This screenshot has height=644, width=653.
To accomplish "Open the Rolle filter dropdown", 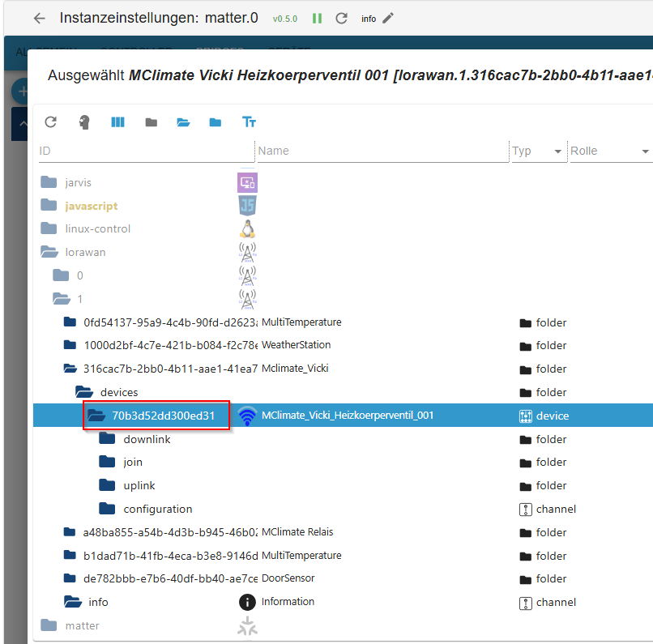I will (610, 151).
